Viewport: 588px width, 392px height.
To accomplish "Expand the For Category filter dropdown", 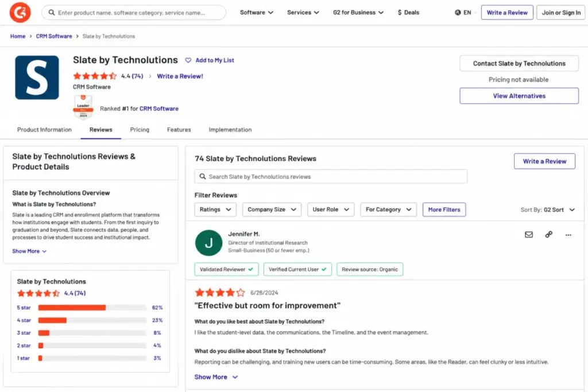I will pyautogui.click(x=389, y=209).
